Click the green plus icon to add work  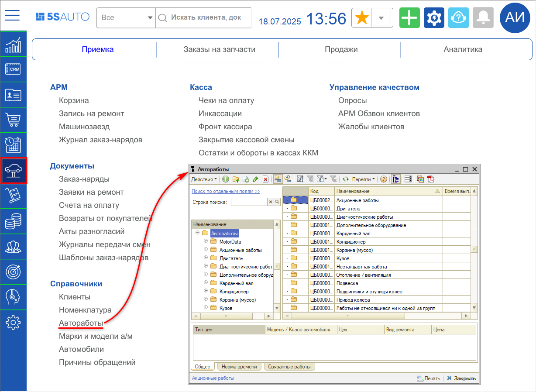(225, 179)
